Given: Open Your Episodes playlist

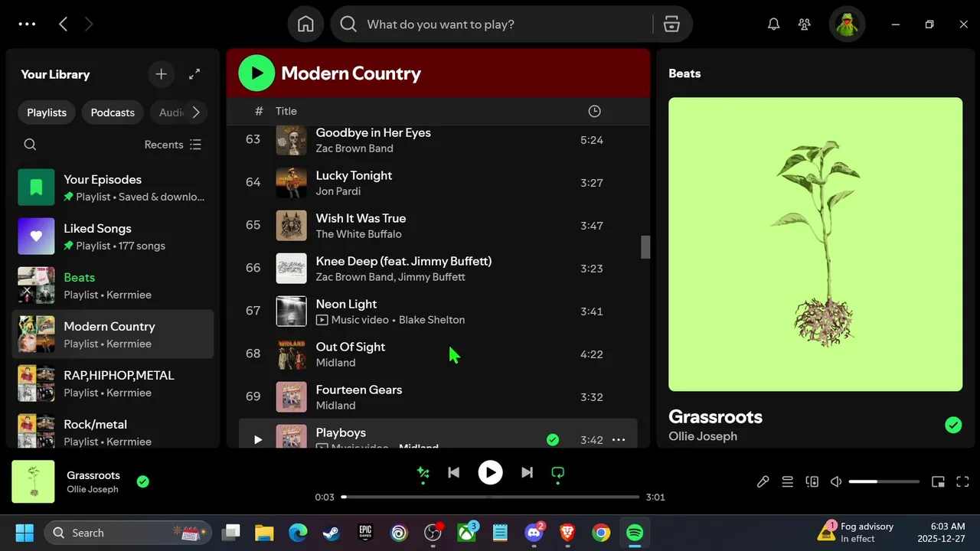Looking at the screenshot, I should click(113, 187).
